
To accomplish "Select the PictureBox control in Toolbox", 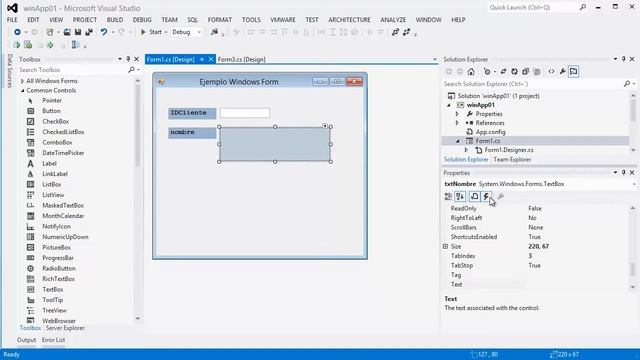I will [x=56, y=247].
